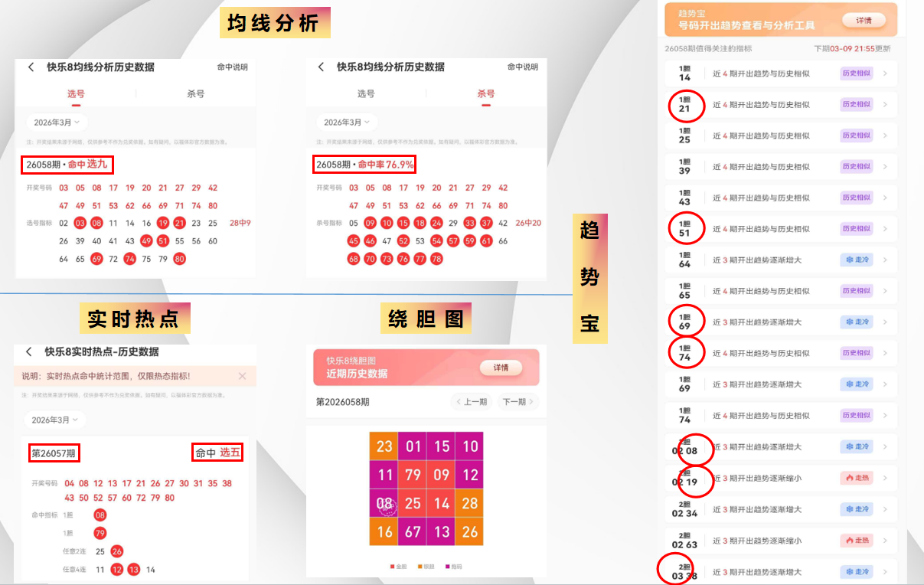Click 详情 button on the 快乐8绕胆图 banner
924x585 pixels.
(501, 368)
